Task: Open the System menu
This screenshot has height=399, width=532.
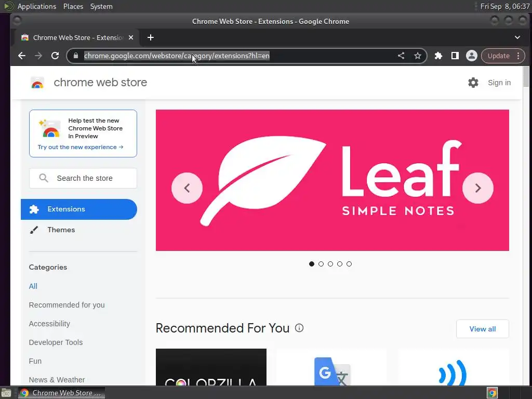Action: (101, 6)
